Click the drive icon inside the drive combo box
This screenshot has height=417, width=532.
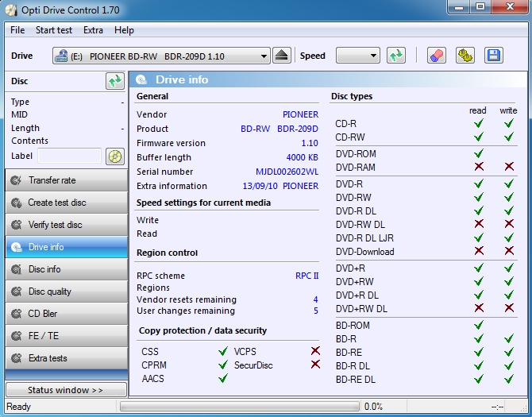[x=61, y=56]
